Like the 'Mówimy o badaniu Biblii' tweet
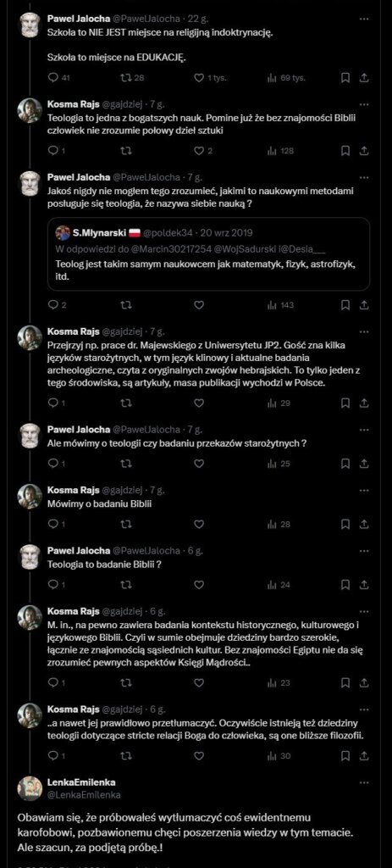Viewport: 392px width, 868px height. point(199,524)
